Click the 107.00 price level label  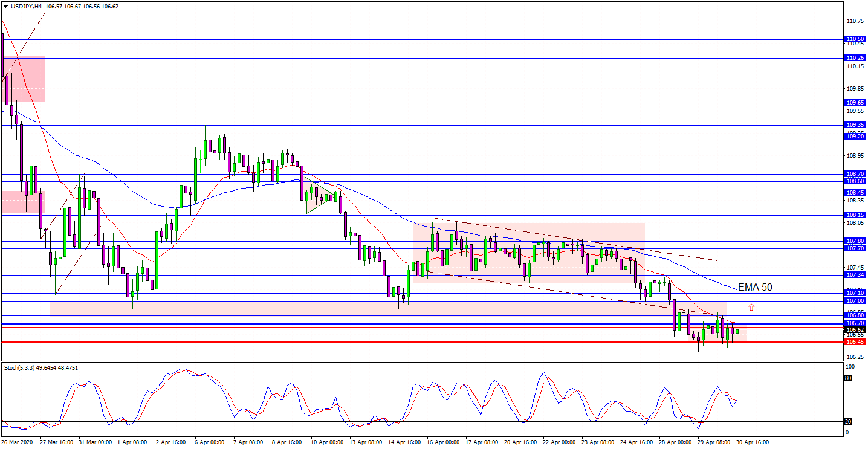[855, 301]
